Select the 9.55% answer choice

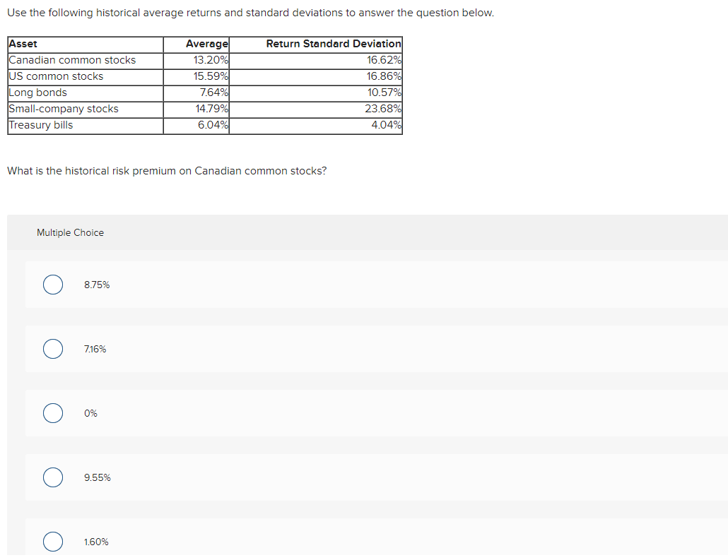[x=52, y=477]
